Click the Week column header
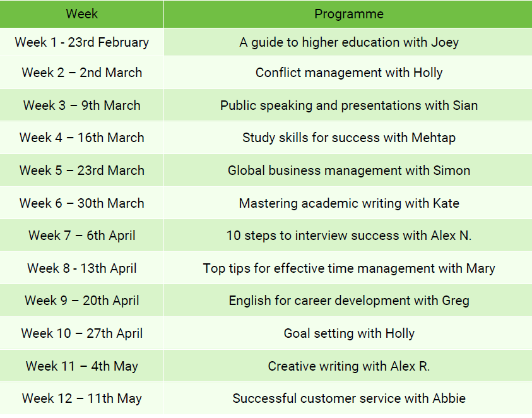The image size is (532, 418). 82,14
